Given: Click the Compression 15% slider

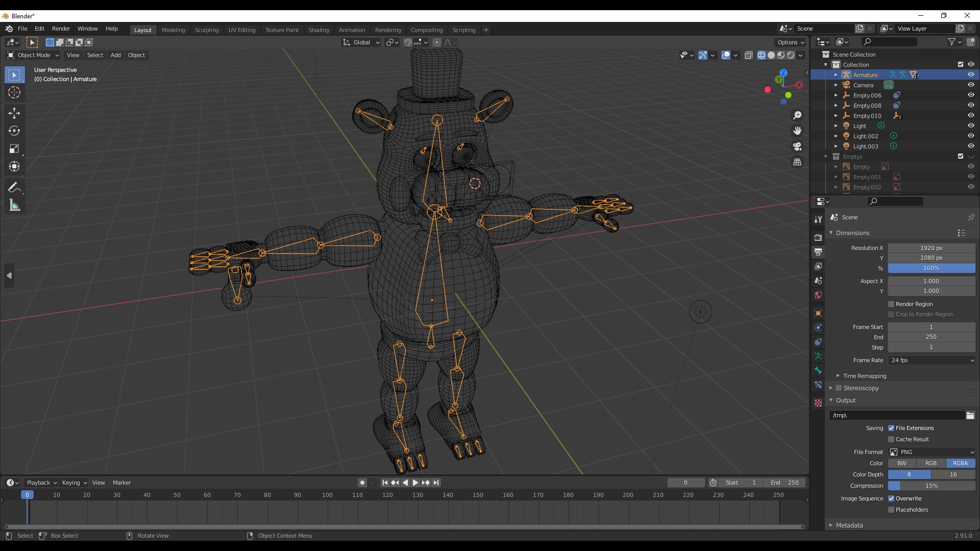Looking at the screenshot, I should (x=932, y=486).
